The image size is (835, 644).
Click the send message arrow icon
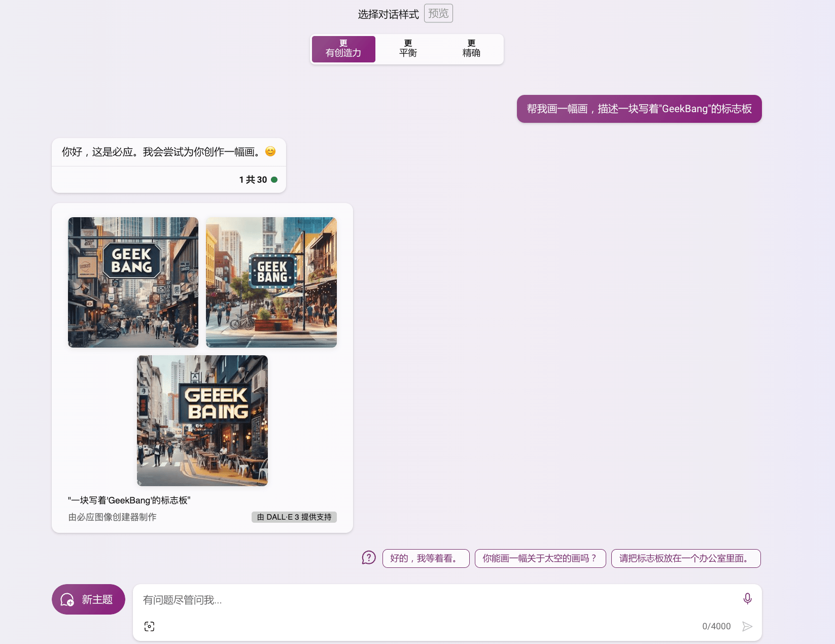pyautogui.click(x=747, y=626)
